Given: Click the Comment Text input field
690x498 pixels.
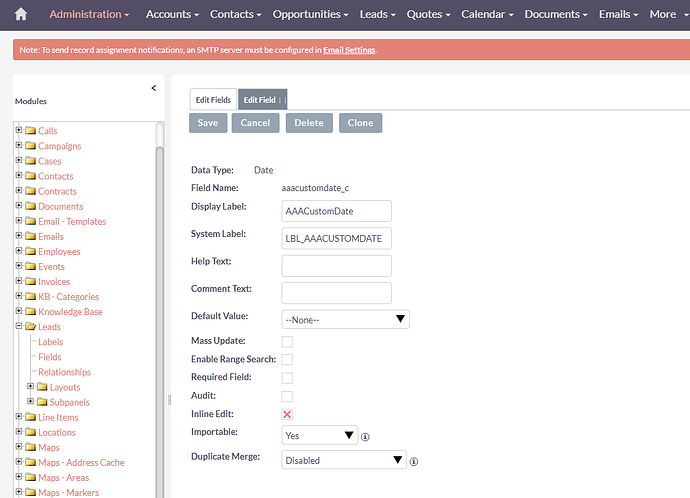Looking at the screenshot, I should point(337,293).
